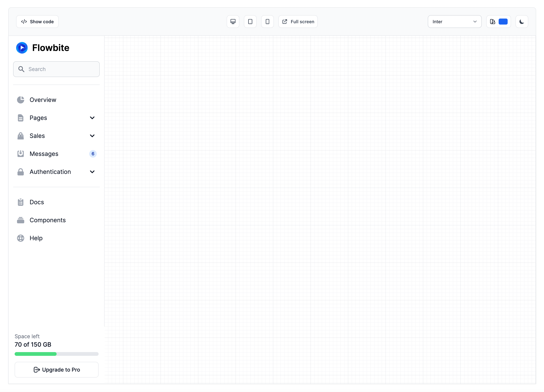The image size is (544, 392).
Task: Select the blue theme color toggle
Action: click(x=503, y=21)
